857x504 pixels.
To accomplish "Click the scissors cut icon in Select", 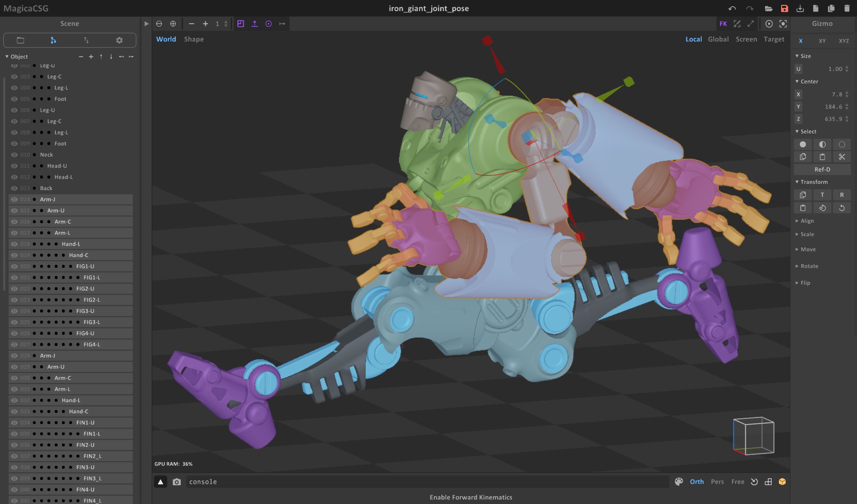I will pyautogui.click(x=842, y=157).
